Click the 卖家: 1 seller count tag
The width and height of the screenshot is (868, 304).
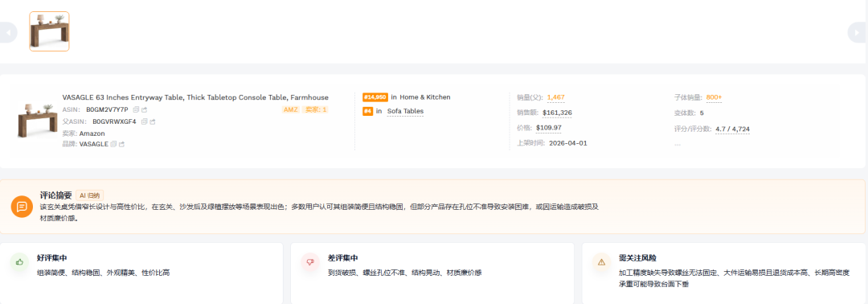(316, 109)
